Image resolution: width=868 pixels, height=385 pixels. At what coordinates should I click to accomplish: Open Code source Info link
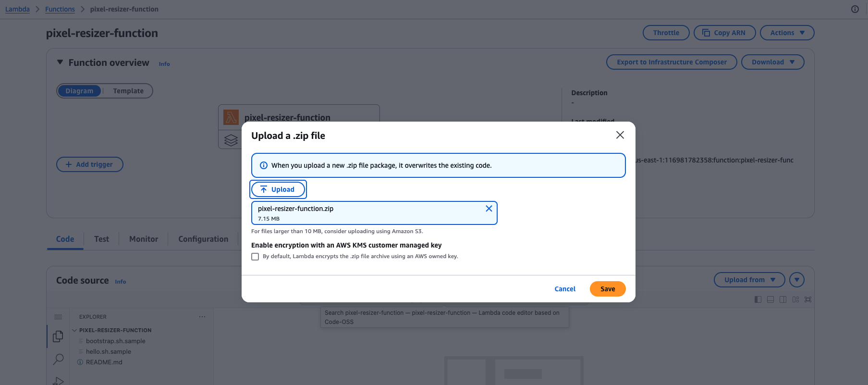(x=121, y=282)
